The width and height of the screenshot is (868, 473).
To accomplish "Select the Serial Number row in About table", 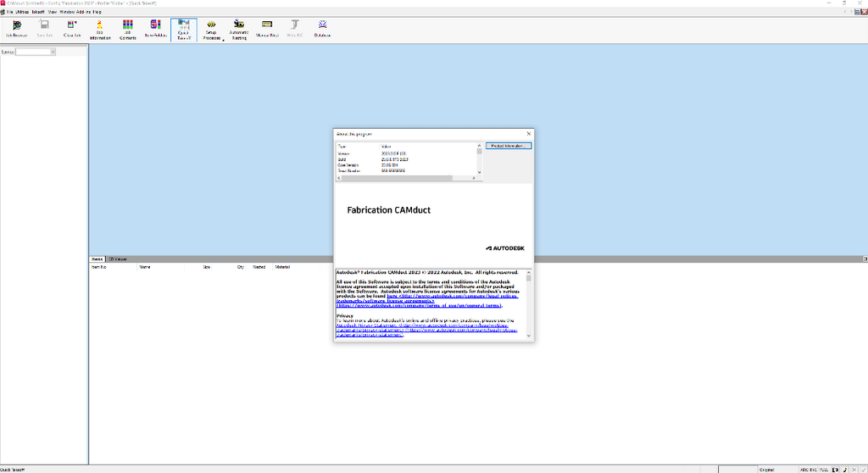I will (x=406, y=170).
